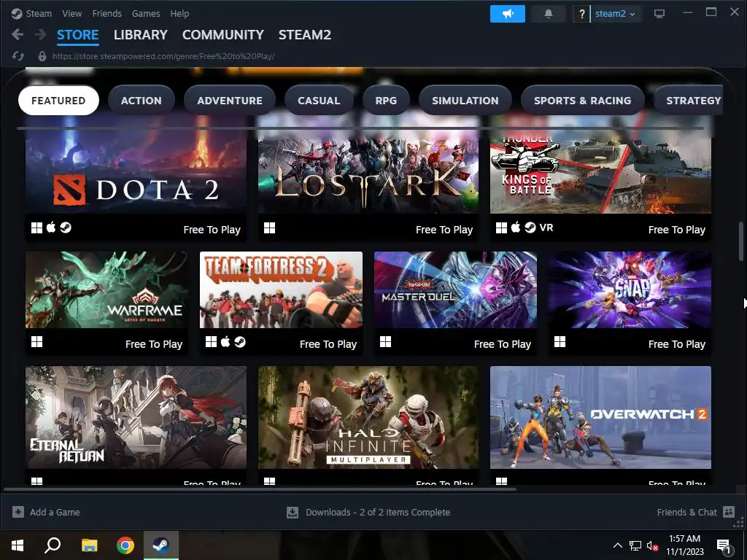This screenshot has height=560, width=747.
Task: Reload the store page
Action: pos(18,56)
